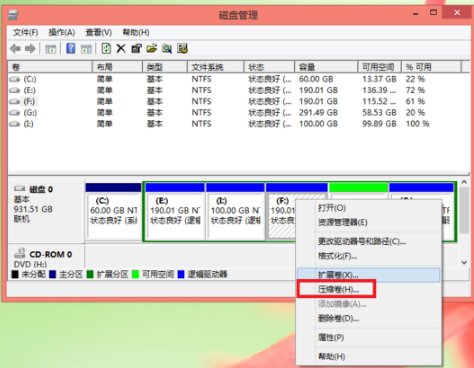Choose 格式化(F)... from the context menu
The height and width of the screenshot is (368, 474).
(368, 256)
